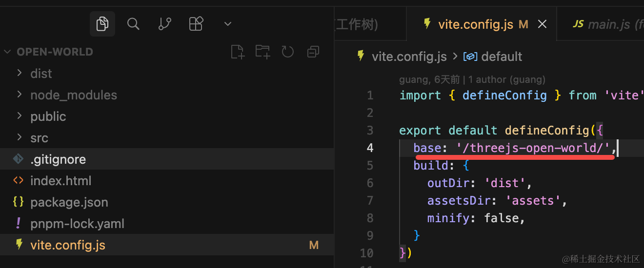The width and height of the screenshot is (644, 268).
Task: Click the build property on line 5
Action: click(431, 165)
